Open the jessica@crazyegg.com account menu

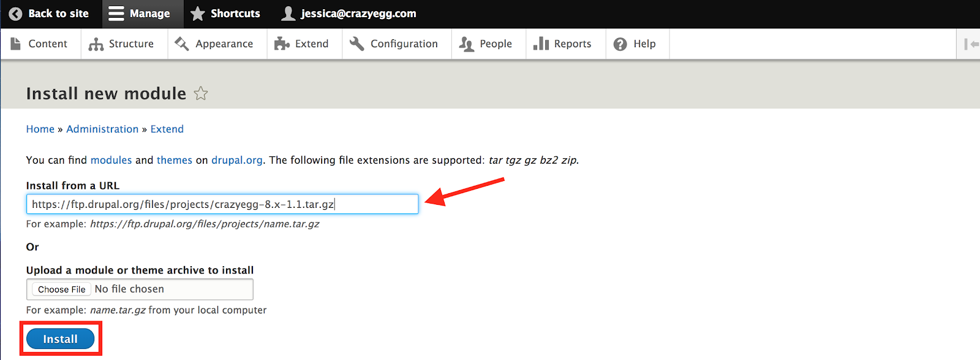(x=349, y=13)
